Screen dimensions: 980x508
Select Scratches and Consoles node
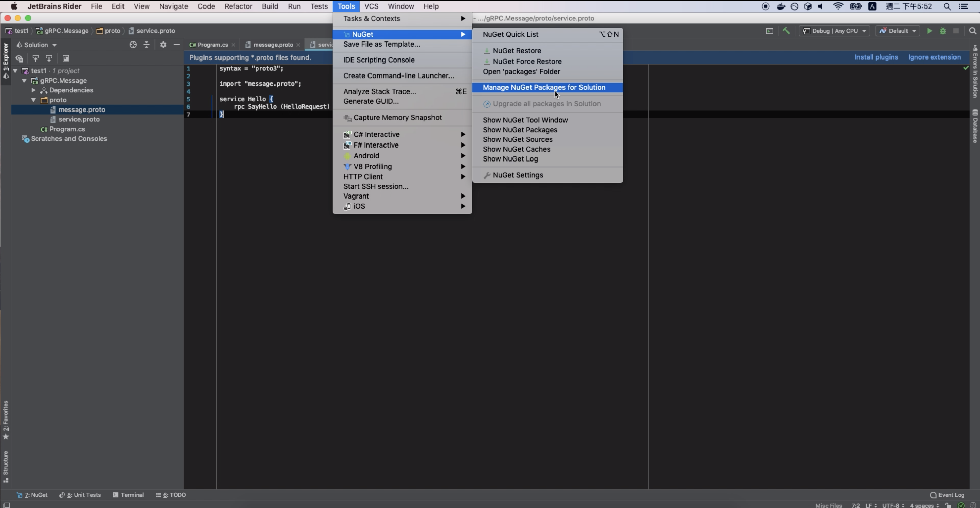click(x=65, y=139)
